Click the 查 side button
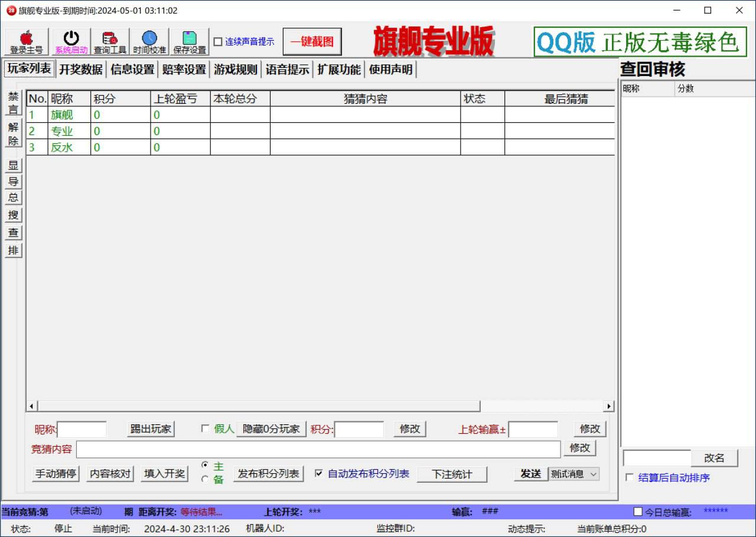Viewport: 756px width, 537px height. pos(13,233)
